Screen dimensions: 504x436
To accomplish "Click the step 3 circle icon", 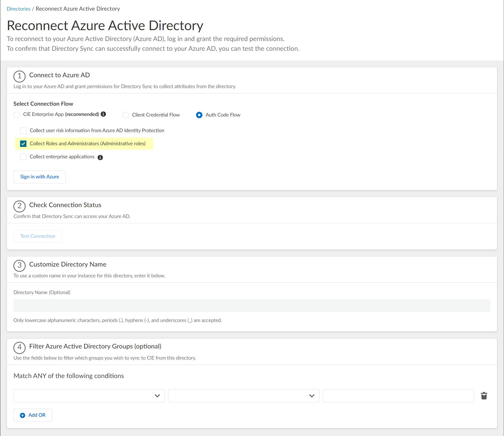I will (x=19, y=265).
